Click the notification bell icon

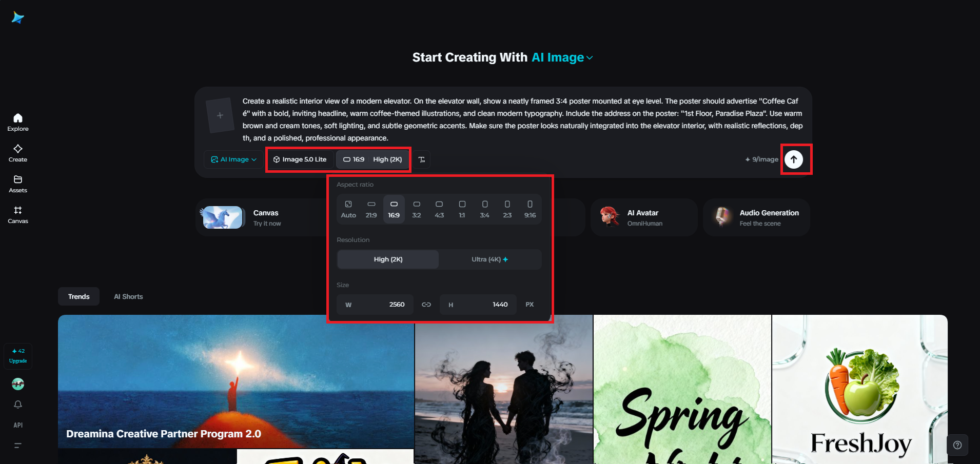click(x=18, y=405)
